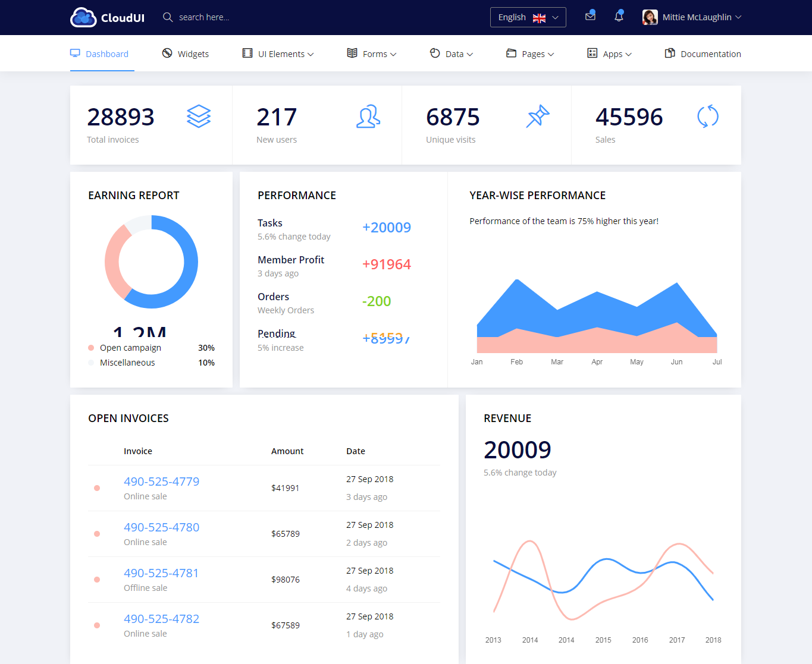Click the Revenue figure 20009
Viewport: 812px width, 664px height.
pos(518,450)
